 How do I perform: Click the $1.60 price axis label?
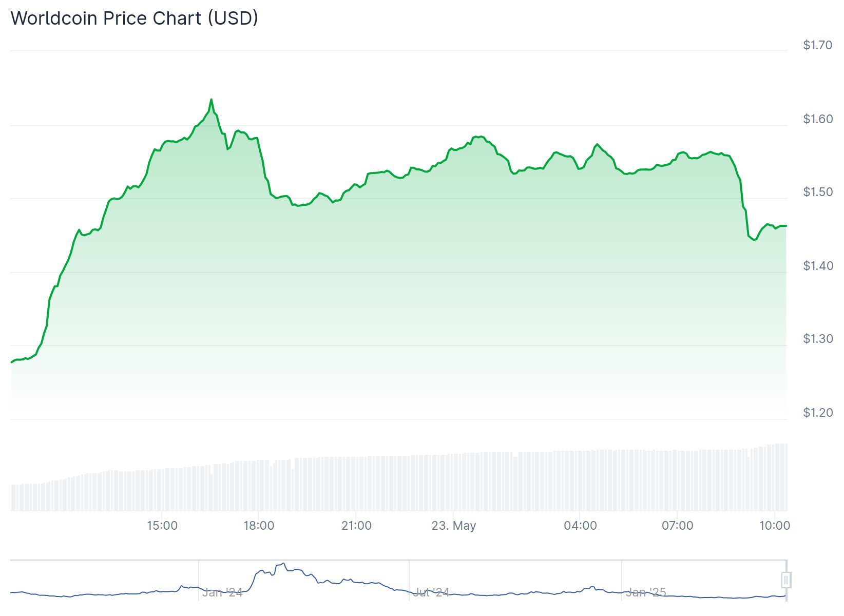pyautogui.click(x=818, y=119)
